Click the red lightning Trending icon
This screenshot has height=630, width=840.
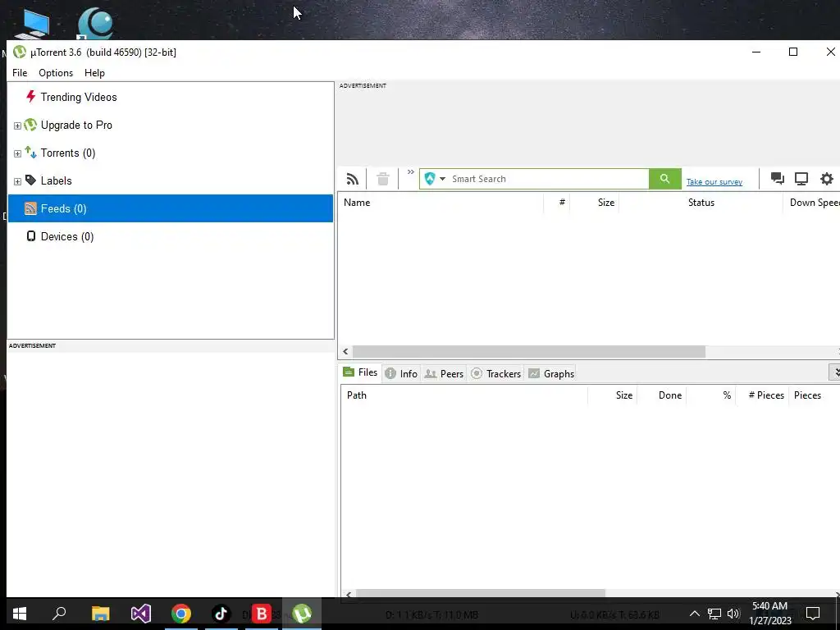(x=30, y=97)
